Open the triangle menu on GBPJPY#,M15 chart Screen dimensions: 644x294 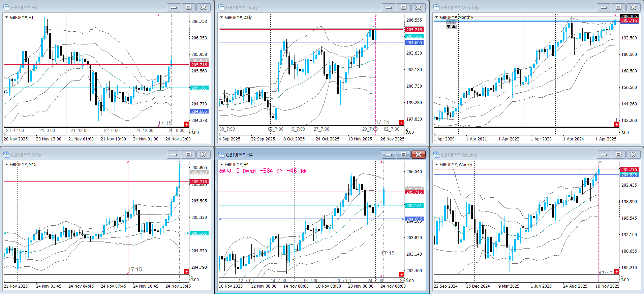tap(7, 165)
